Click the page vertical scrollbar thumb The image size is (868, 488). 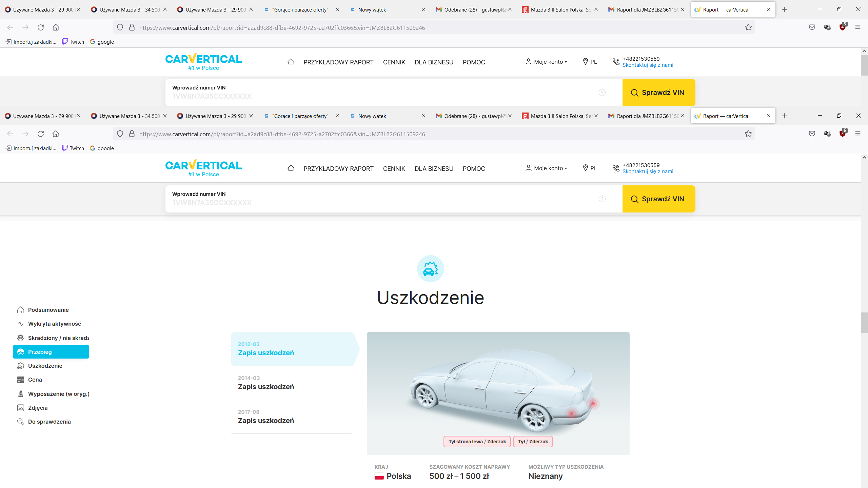click(864, 323)
